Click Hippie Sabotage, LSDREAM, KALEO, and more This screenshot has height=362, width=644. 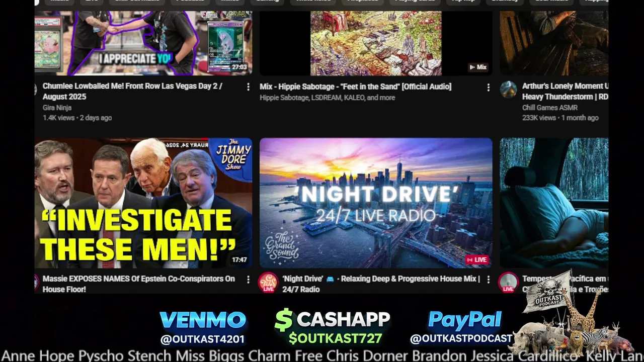[x=327, y=98]
